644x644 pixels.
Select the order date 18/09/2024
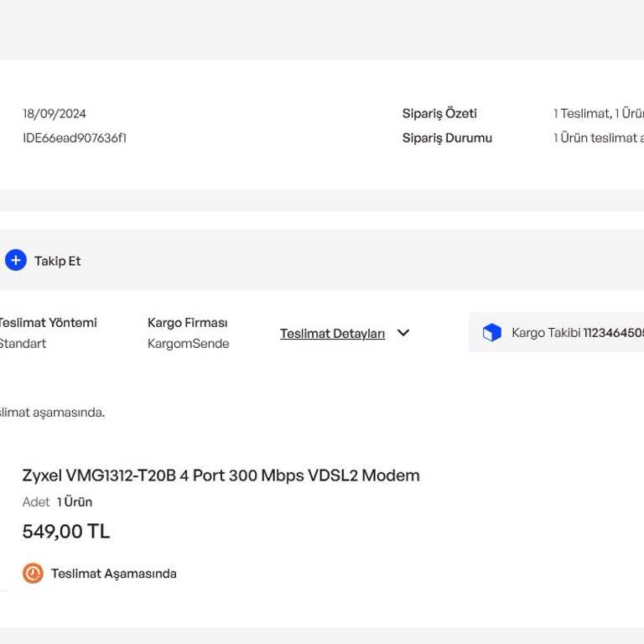tap(55, 114)
